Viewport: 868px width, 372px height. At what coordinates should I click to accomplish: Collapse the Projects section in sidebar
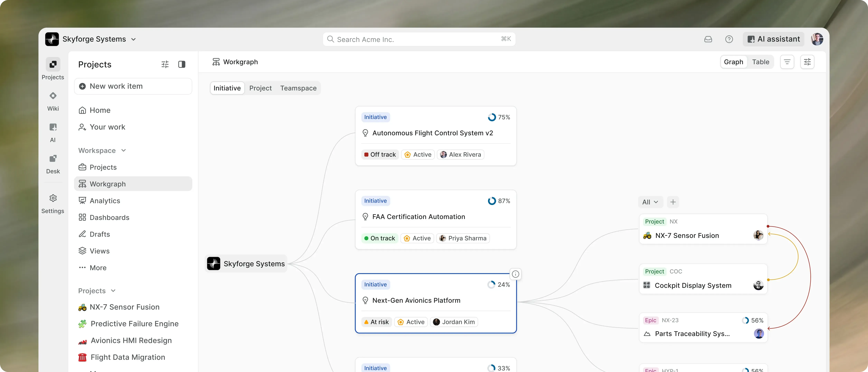[97, 291]
